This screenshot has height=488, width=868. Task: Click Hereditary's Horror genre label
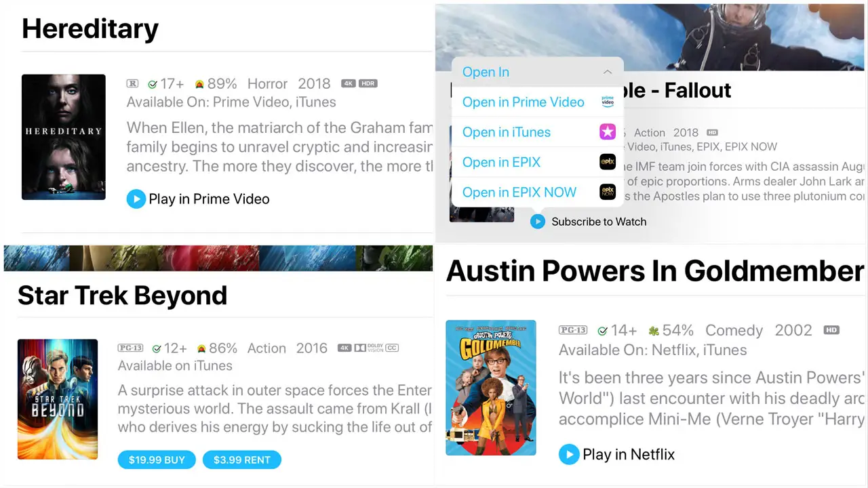tap(267, 84)
